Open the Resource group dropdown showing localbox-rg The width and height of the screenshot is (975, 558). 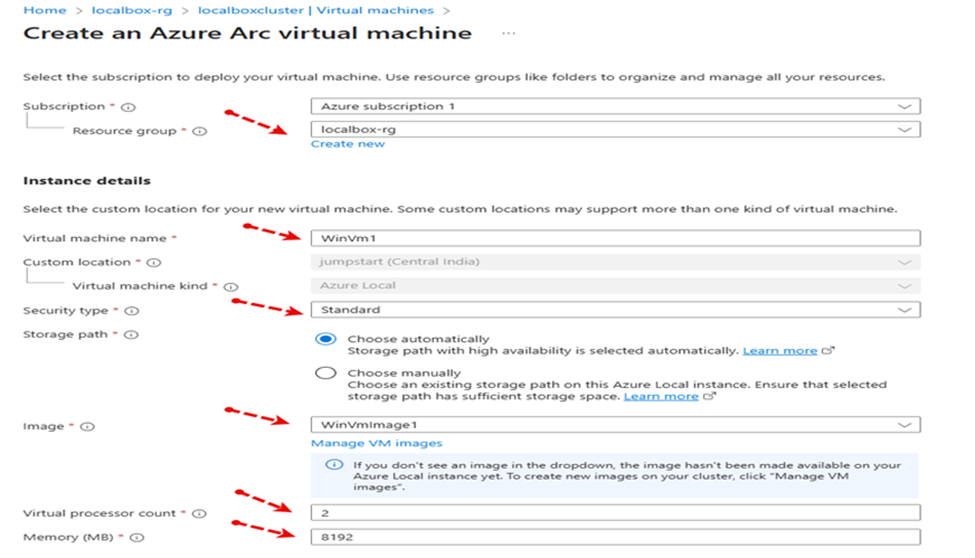(616, 129)
